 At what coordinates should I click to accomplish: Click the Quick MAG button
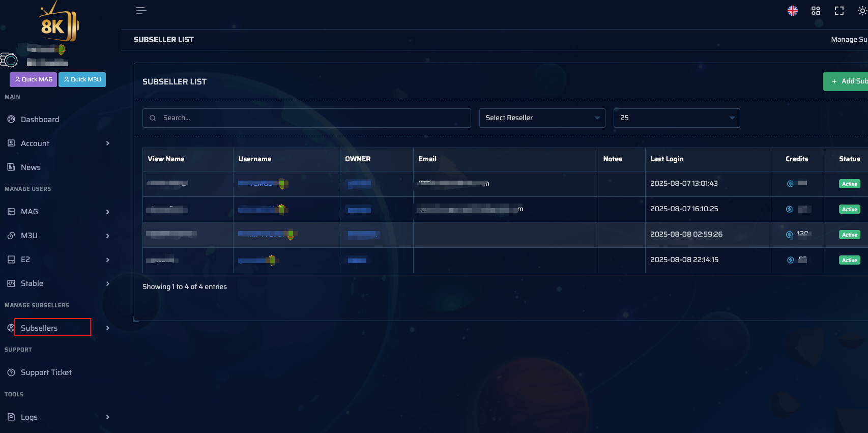pos(33,79)
